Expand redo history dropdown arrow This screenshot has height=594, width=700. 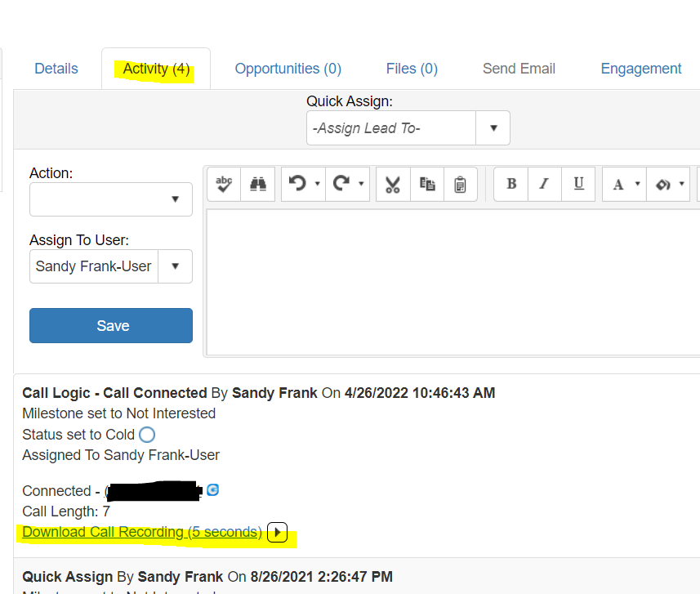pyautogui.click(x=362, y=184)
